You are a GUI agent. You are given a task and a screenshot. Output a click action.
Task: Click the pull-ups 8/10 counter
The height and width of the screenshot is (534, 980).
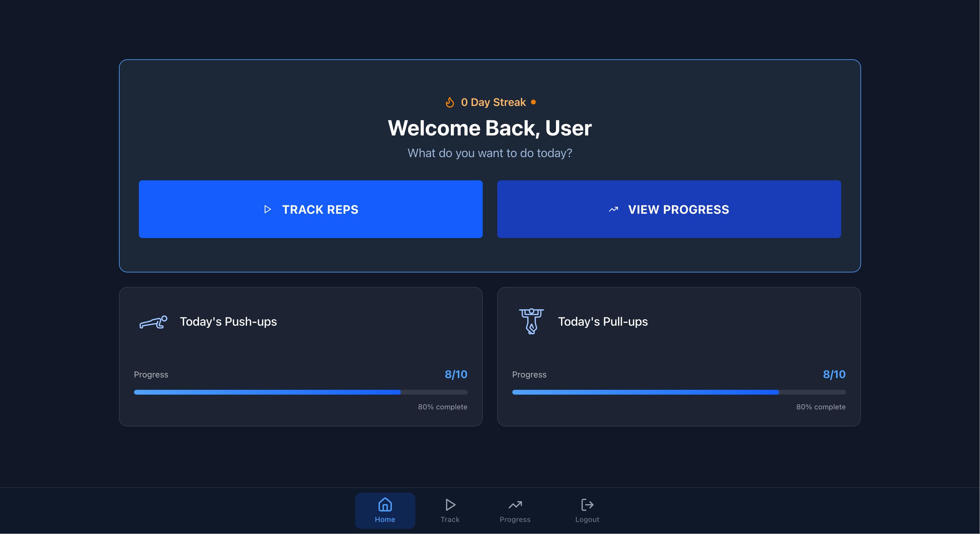click(834, 374)
